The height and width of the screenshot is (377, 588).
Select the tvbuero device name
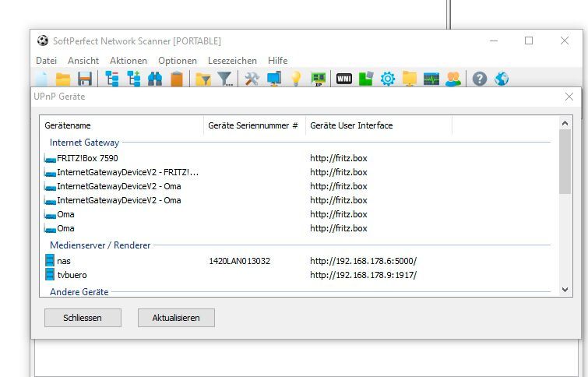pos(72,275)
